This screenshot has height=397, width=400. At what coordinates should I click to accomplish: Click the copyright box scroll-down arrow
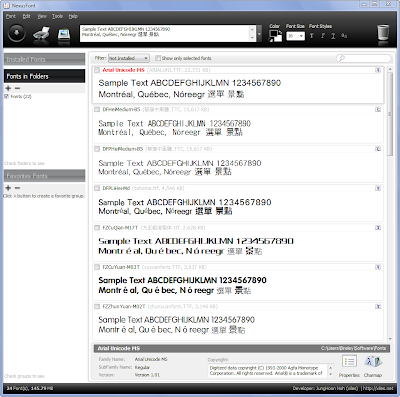tap(330, 374)
